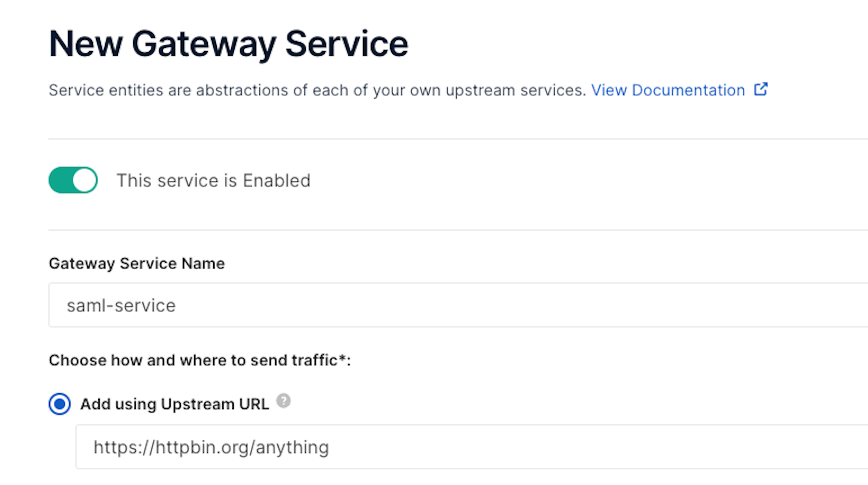Open the View Documentation link
Viewport: 868px width, 485px height.
pos(668,90)
